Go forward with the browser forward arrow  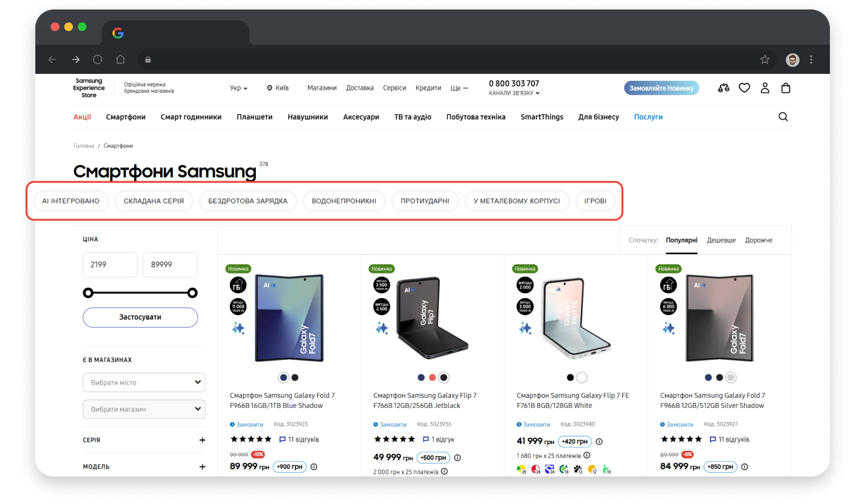76,59
